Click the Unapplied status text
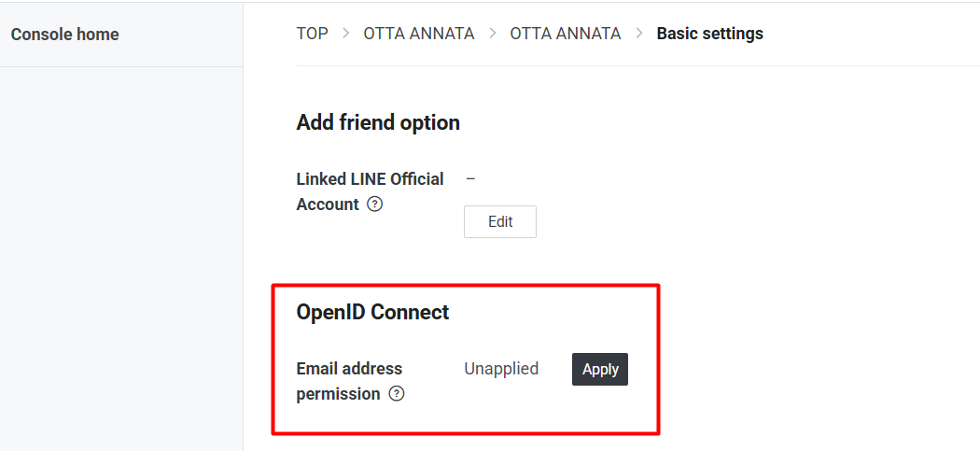The width and height of the screenshot is (980, 451). point(501,369)
